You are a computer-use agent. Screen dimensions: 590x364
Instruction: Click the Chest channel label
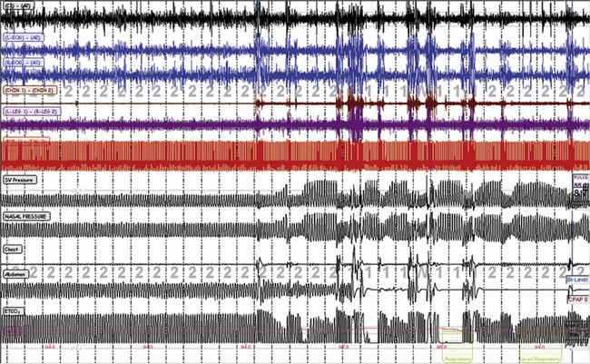(14, 248)
